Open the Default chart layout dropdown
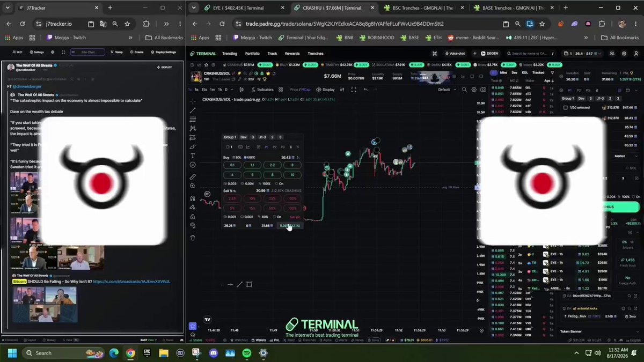 click(x=445, y=90)
